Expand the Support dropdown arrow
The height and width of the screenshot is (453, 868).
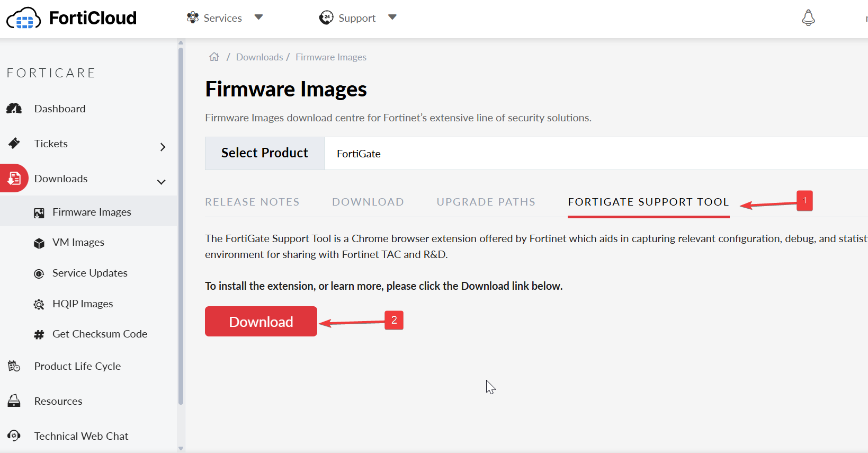tap(392, 17)
